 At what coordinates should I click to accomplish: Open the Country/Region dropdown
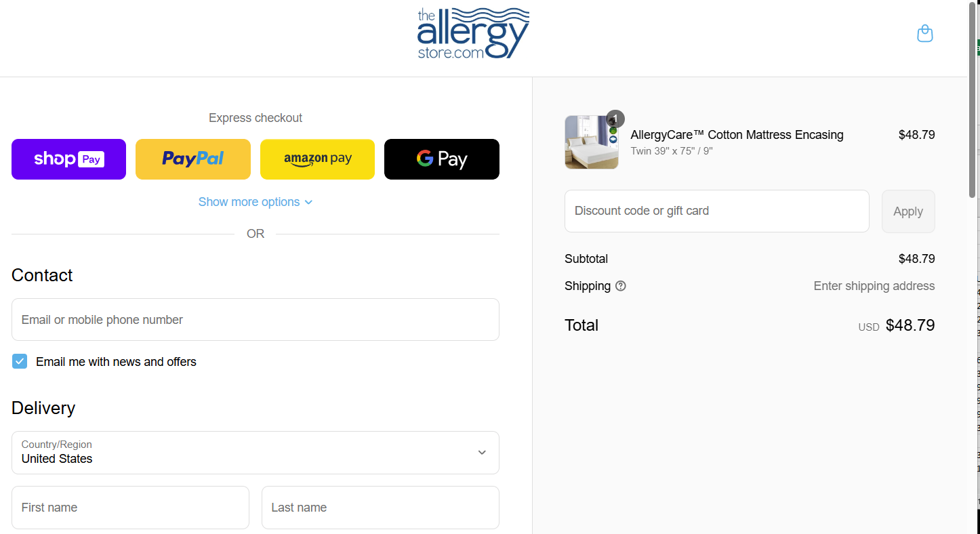click(256, 453)
